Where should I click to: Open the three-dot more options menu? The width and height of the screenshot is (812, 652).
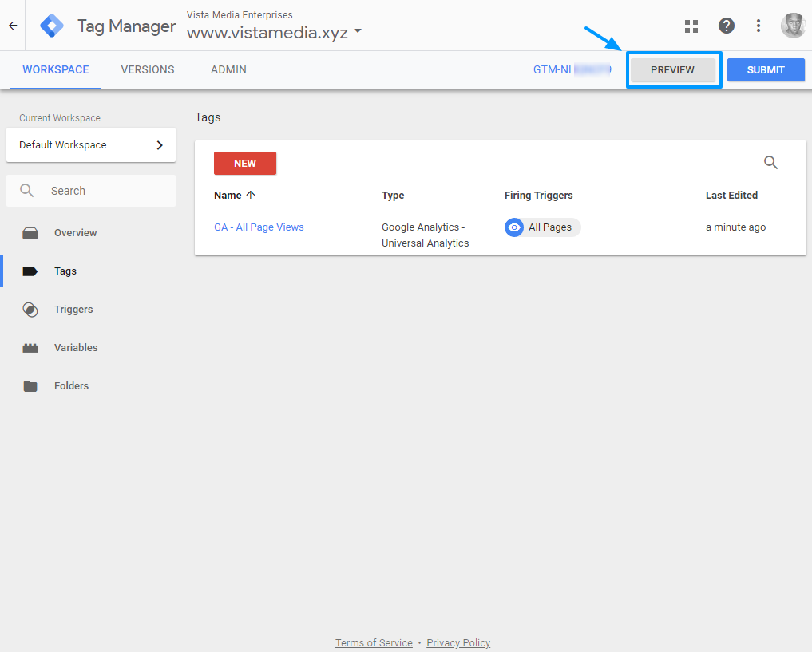point(759,26)
